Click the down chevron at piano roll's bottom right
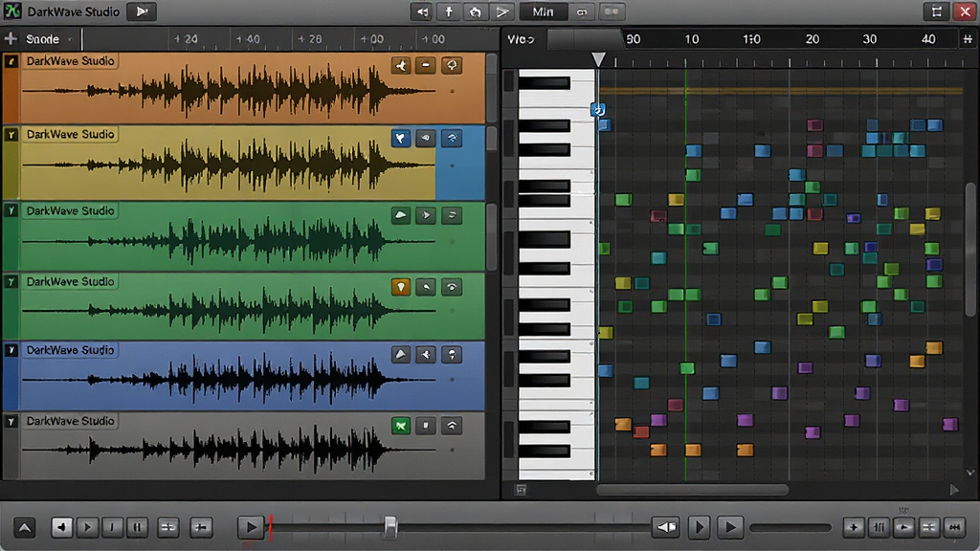Image resolution: width=980 pixels, height=551 pixels. [x=970, y=473]
